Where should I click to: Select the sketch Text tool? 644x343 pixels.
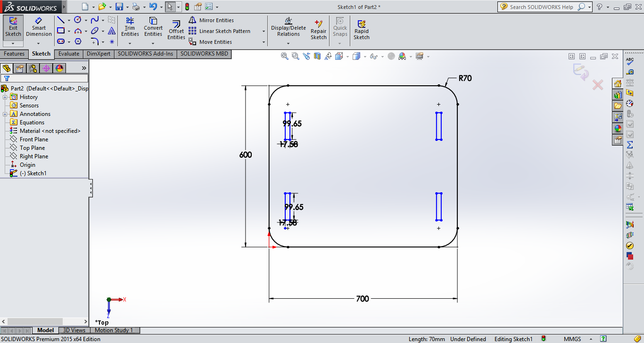(x=112, y=31)
